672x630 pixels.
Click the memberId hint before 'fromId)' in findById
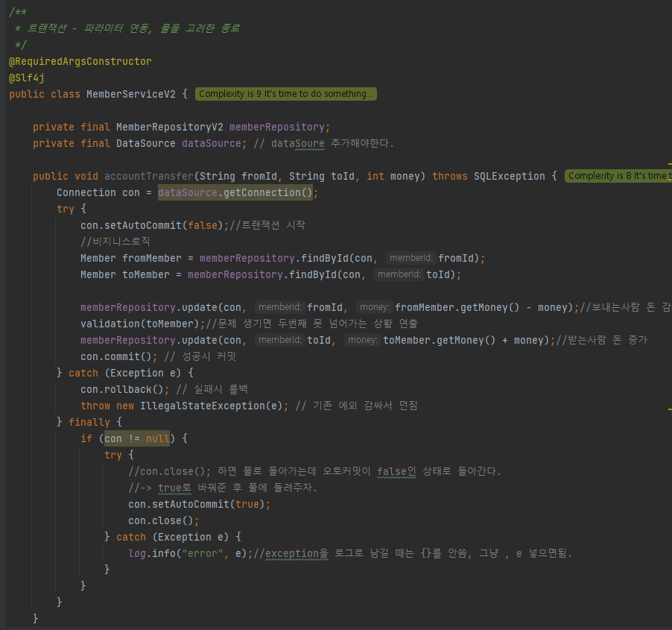coord(411,258)
